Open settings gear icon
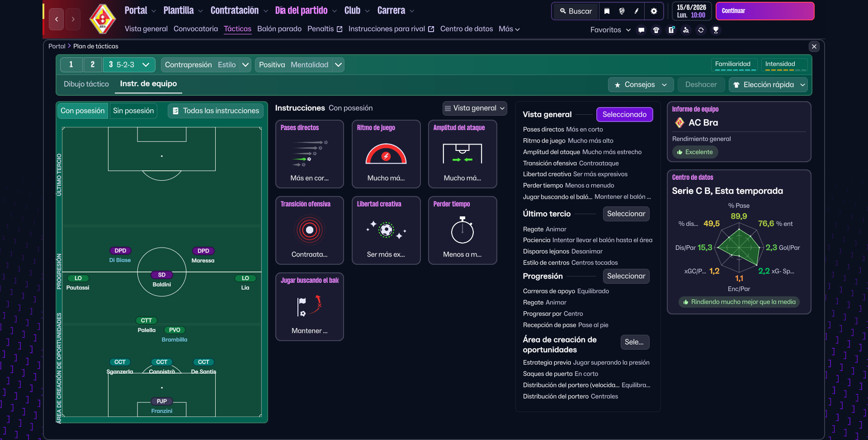 point(654,11)
